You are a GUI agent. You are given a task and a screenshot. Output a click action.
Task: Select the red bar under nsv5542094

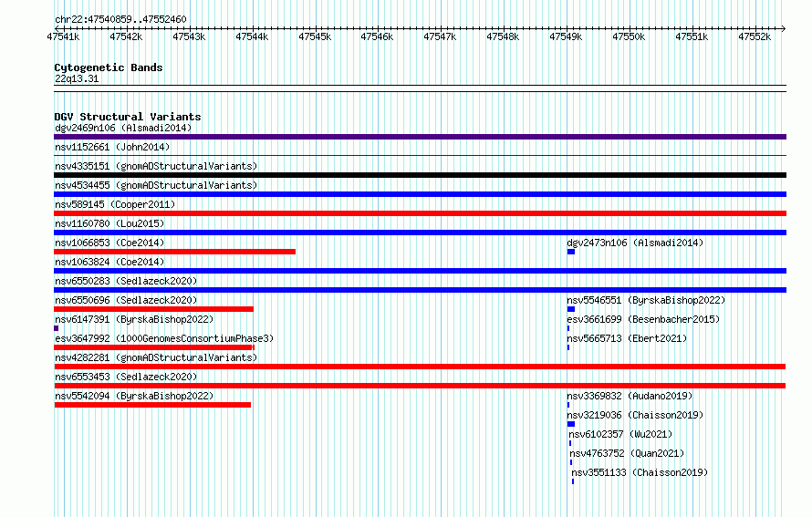tap(152, 405)
